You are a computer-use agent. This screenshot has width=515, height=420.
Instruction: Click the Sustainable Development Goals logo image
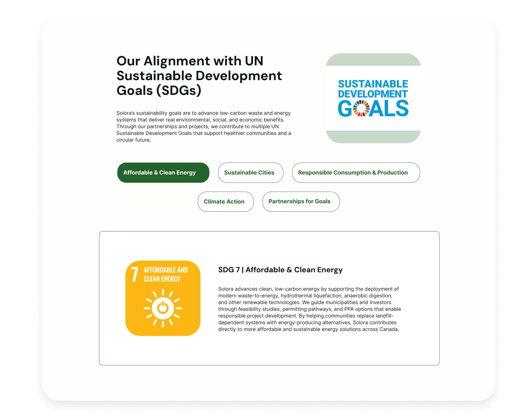[373, 98]
